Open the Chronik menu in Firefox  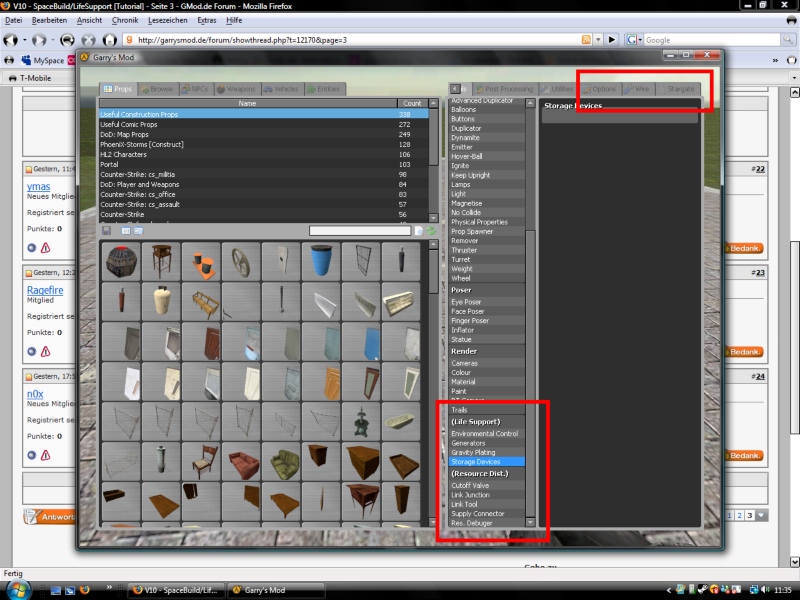point(125,20)
